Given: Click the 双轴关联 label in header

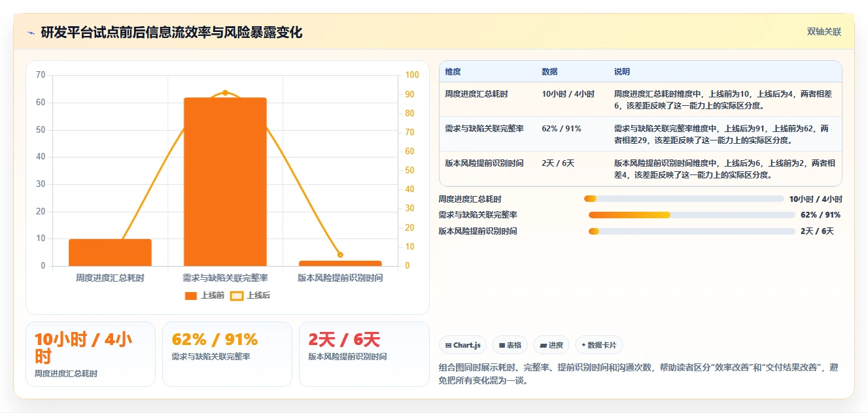Looking at the screenshot, I should [x=824, y=31].
